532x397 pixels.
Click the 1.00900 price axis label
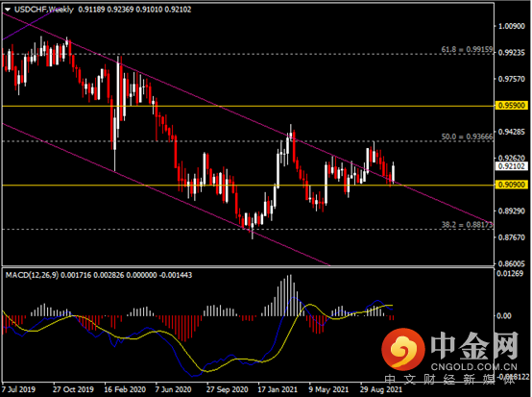(x=511, y=26)
